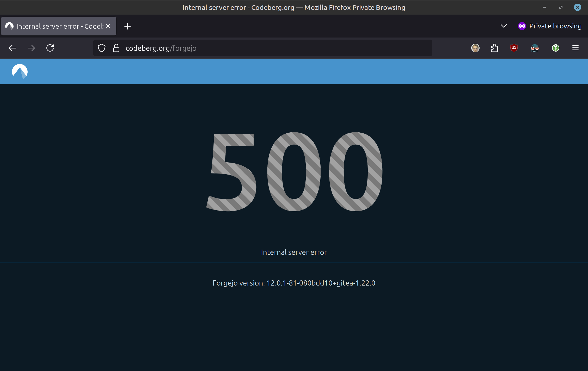Minimize the Firefox window
Image resolution: width=588 pixels, height=371 pixels.
pos(544,7)
